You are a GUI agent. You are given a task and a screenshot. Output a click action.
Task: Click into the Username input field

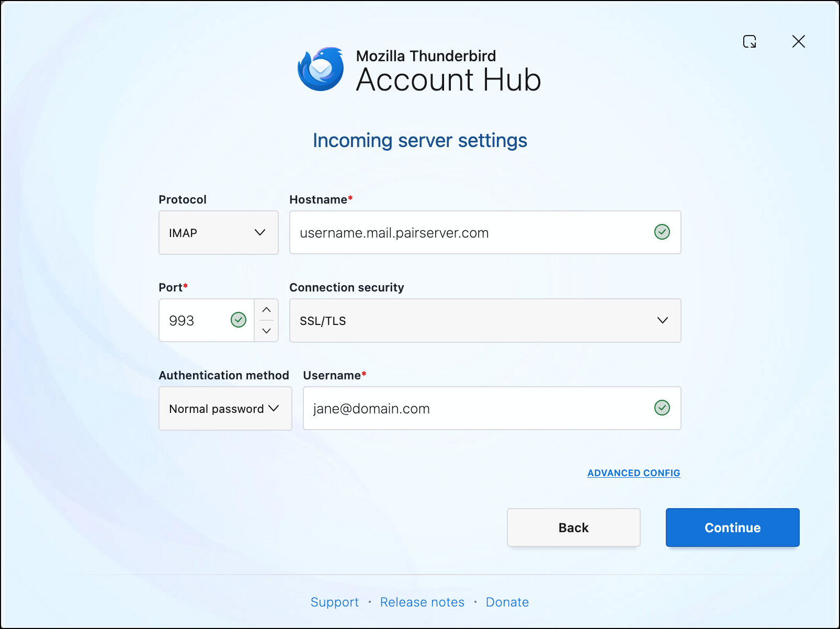click(x=492, y=408)
